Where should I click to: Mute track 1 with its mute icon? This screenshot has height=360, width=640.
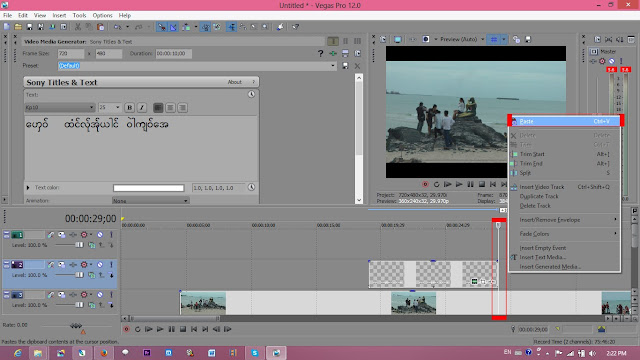coord(100,235)
